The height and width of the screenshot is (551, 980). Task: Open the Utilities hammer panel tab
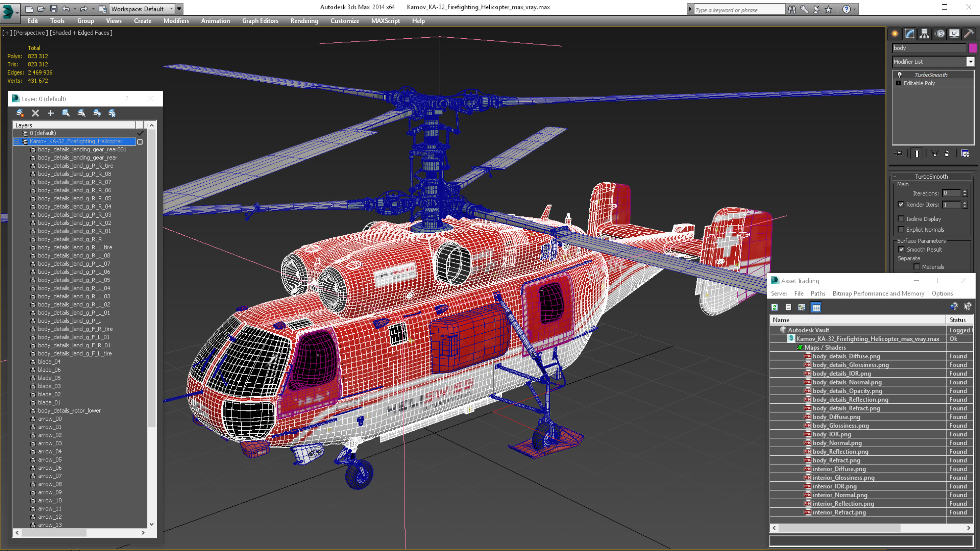(969, 34)
